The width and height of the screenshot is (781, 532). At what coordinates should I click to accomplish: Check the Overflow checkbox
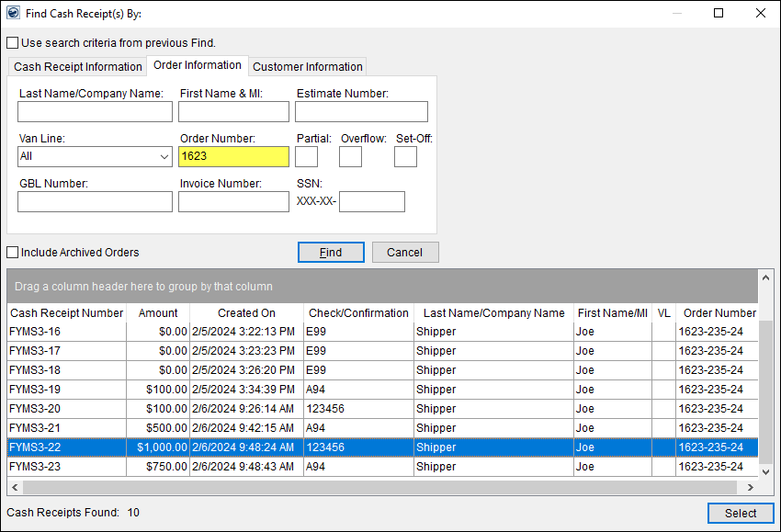[x=350, y=156]
